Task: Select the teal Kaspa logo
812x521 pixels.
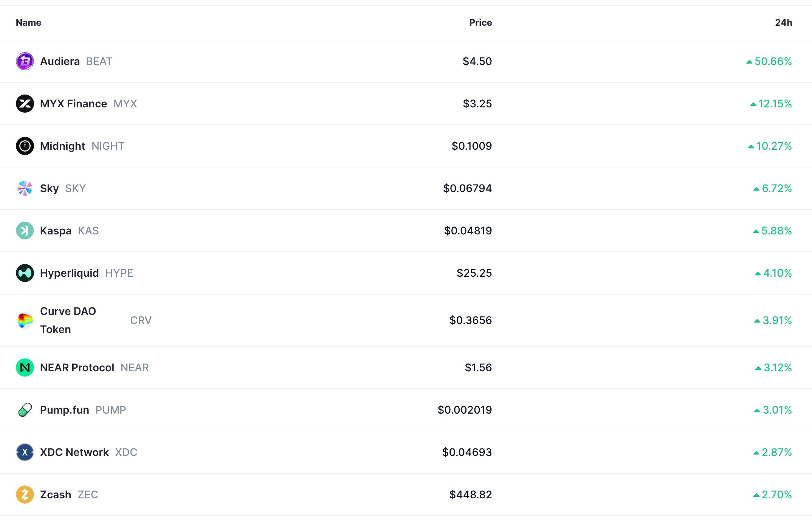Action: [25, 230]
